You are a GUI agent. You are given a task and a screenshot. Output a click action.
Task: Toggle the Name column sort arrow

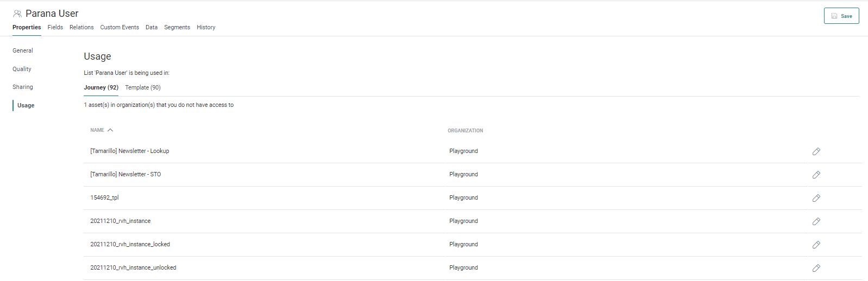tap(110, 130)
